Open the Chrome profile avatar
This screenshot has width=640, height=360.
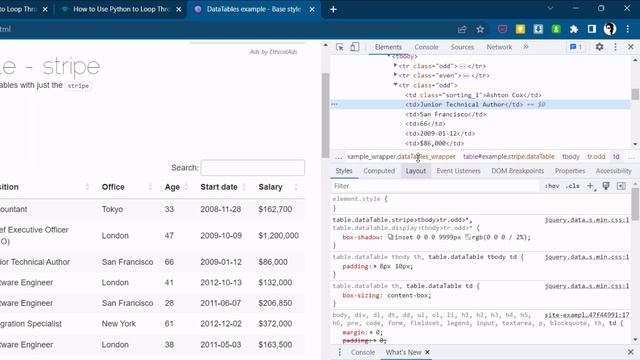610,29
